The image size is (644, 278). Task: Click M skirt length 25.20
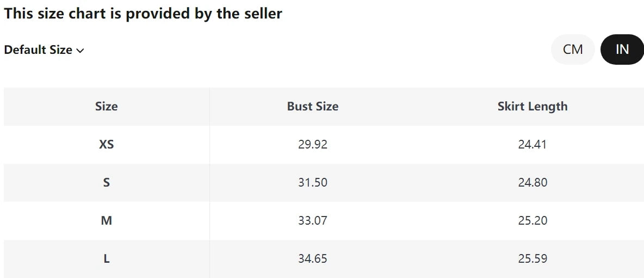532,221
